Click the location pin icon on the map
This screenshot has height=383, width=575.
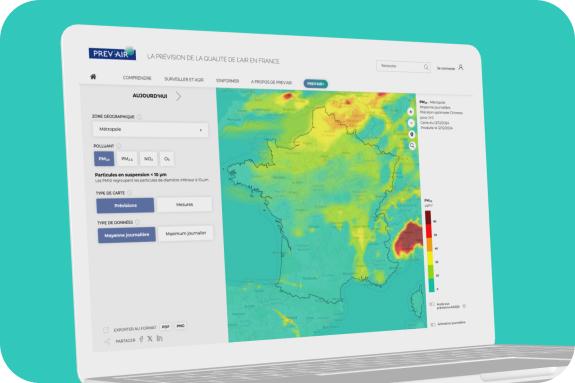(411, 134)
